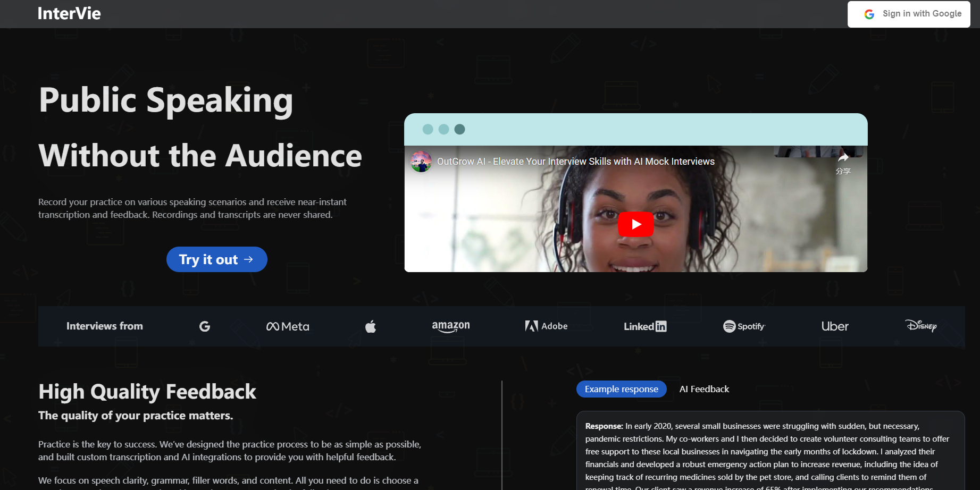The image size is (980, 490).
Task: Select the Example response tab
Action: point(621,389)
